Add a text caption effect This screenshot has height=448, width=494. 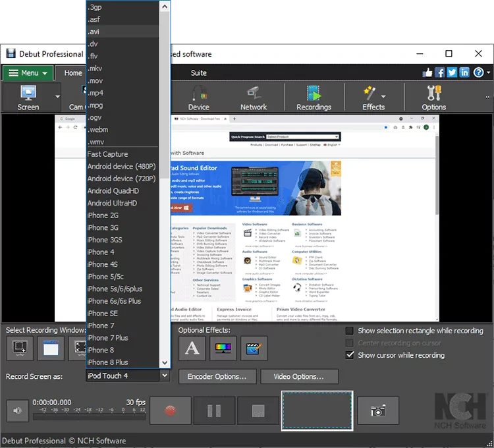[192, 349]
